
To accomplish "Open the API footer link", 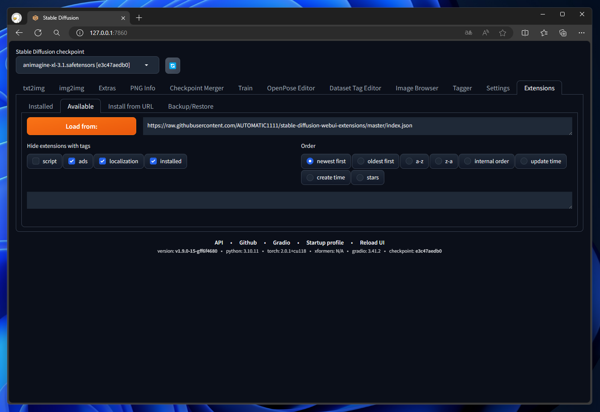I will [x=219, y=243].
